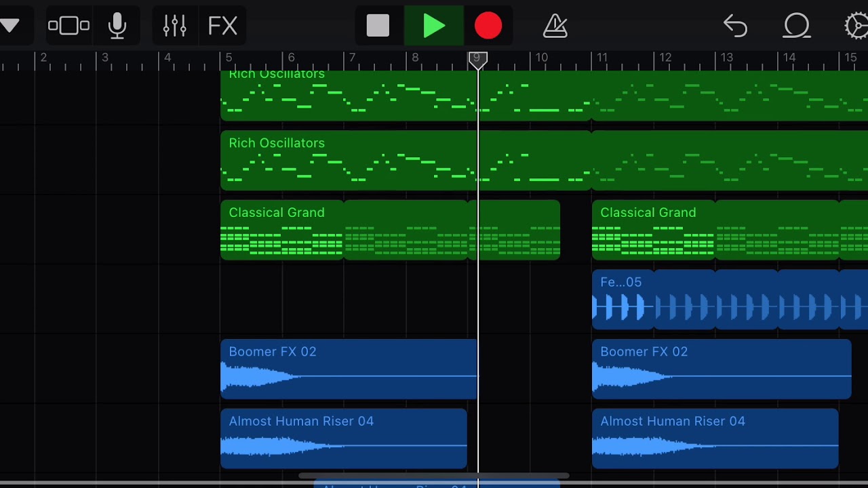This screenshot has height=488, width=868.
Task: Select the Almost Human Riser 04 region at bar 11
Action: click(715, 439)
